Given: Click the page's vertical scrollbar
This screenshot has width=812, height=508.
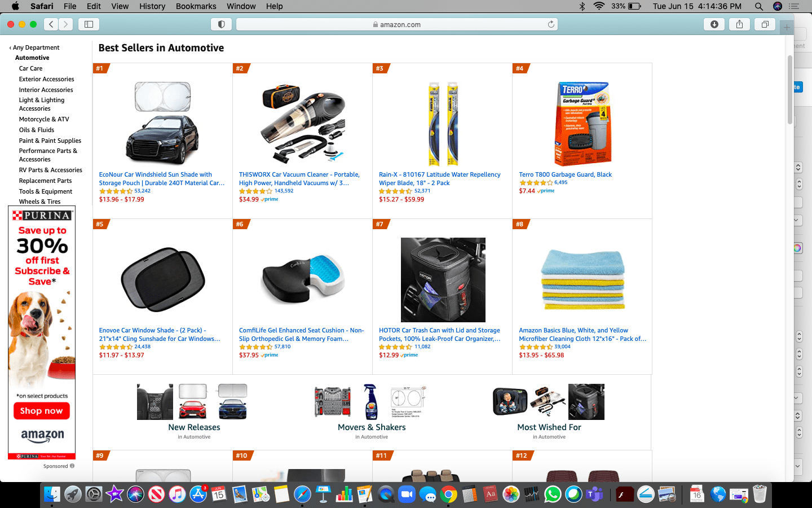Looking at the screenshot, I should pos(790,90).
